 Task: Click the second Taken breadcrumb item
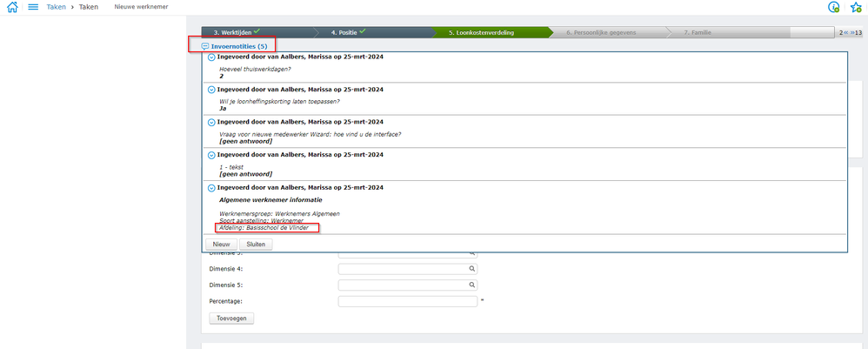point(89,7)
